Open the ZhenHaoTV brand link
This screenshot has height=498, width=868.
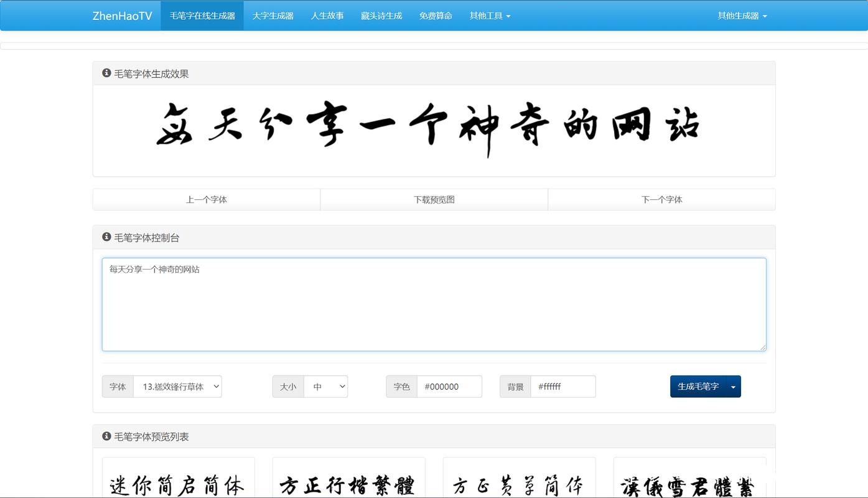(x=122, y=16)
